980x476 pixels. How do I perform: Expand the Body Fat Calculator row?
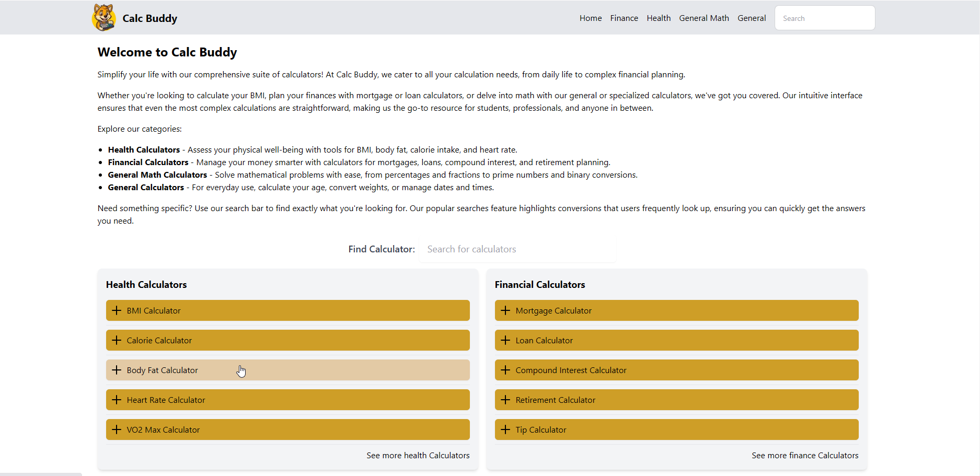click(x=287, y=370)
